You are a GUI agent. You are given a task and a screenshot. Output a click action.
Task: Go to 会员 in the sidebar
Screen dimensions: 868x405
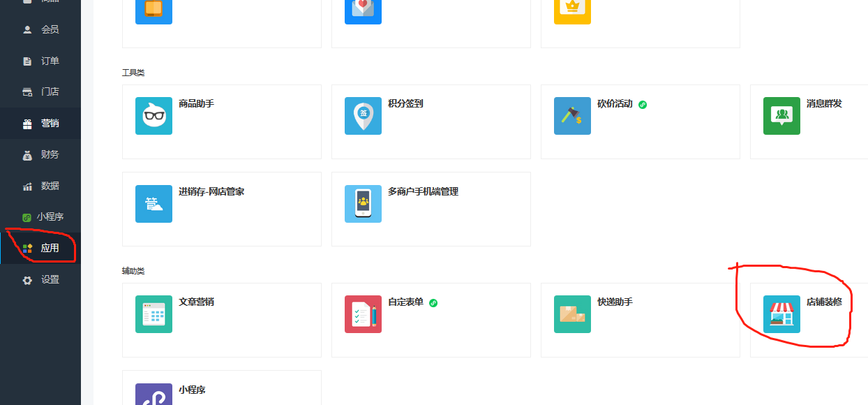click(40, 29)
